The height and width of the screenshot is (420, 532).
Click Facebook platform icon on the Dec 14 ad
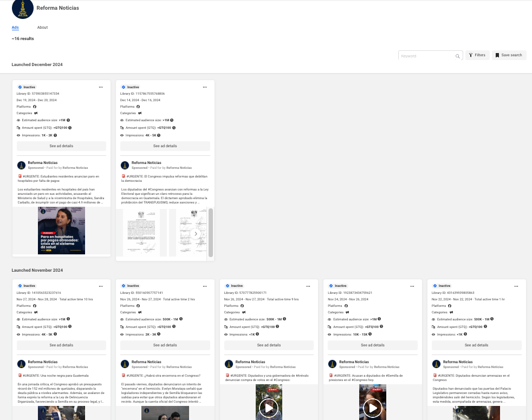click(x=138, y=107)
